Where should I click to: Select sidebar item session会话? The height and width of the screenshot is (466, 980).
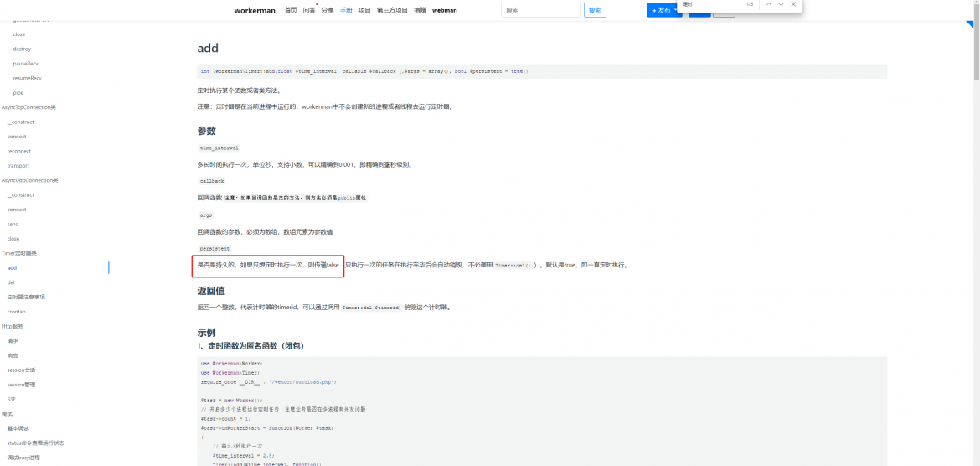tap(21, 370)
